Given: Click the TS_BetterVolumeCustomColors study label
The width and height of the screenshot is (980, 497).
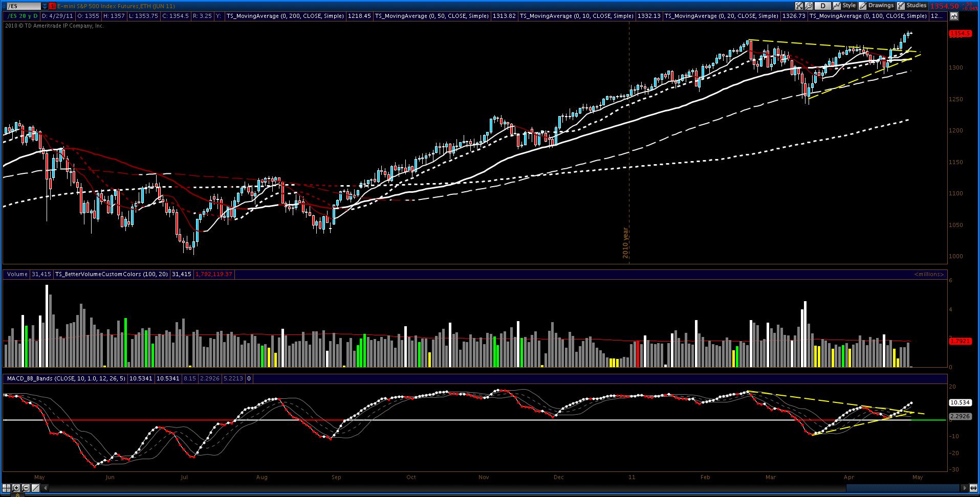Looking at the screenshot, I should [x=112, y=275].
